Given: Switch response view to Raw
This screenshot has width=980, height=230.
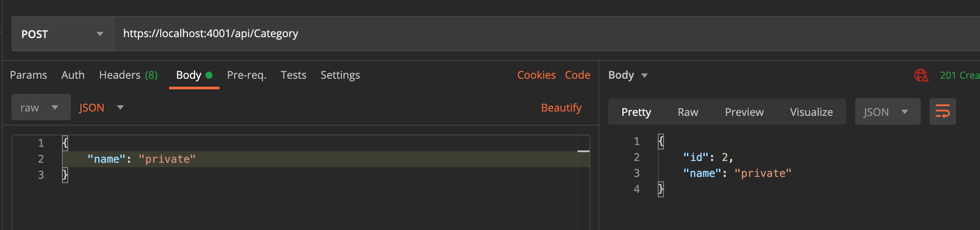Looking at the screenshot, I should point(688,112).
